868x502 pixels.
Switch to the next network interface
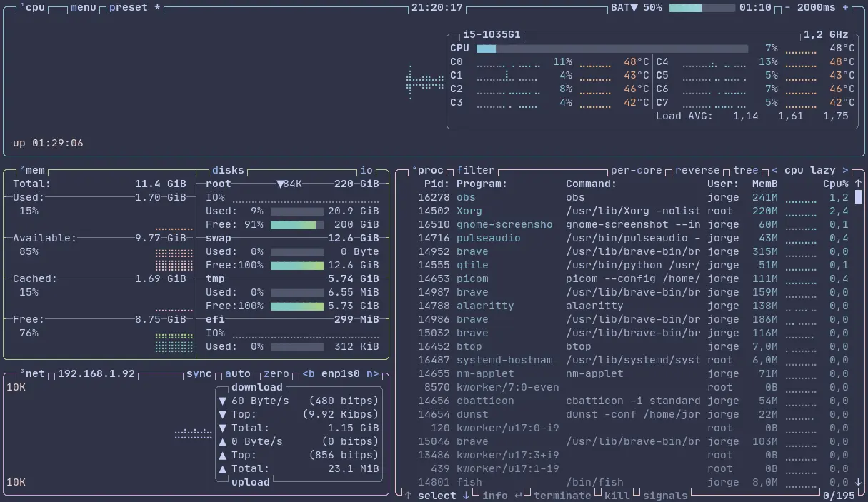[x=372, y=374]
